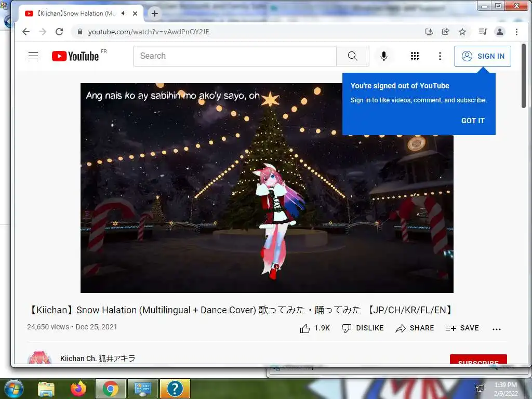
Task: Click the network tray icon
Action: (480, 389)
